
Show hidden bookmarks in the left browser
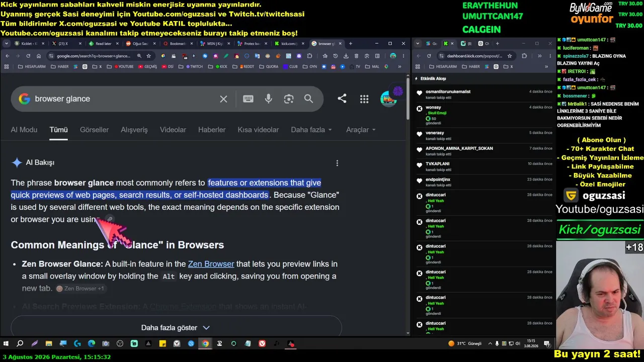tap(400, 66)
